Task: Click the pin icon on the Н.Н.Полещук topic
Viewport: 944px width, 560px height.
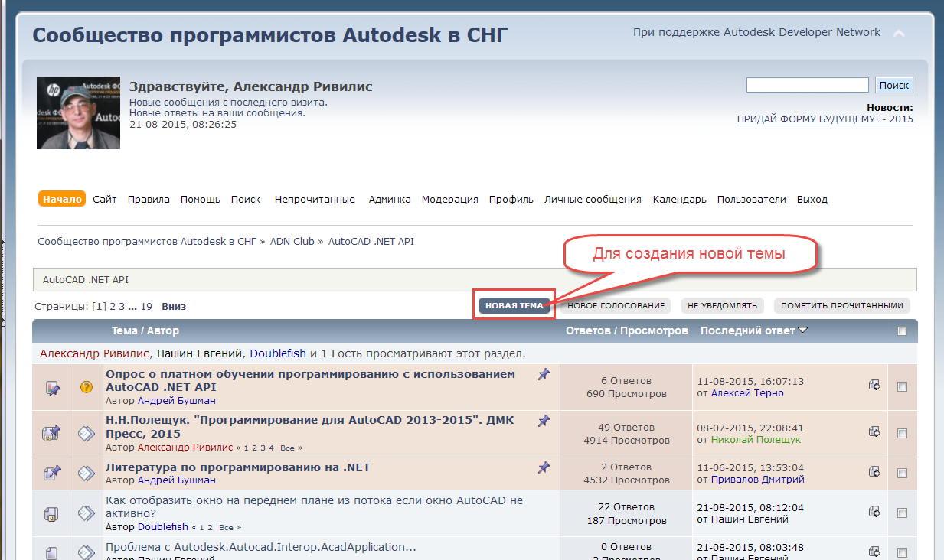Action: pyautogui.click(x=544, y=421)
